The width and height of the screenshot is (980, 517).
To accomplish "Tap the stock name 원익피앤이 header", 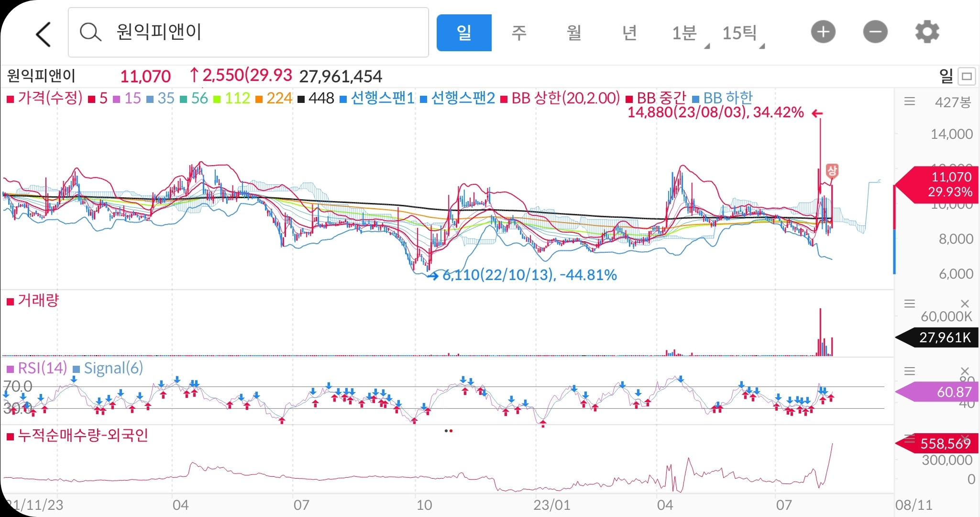I will [x=41, y=76].
